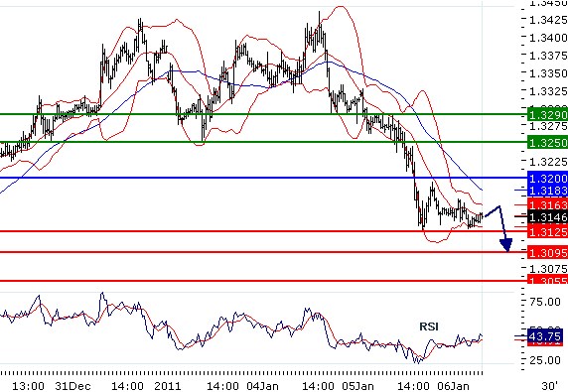The width and height of the screenshot is (568, 392).
Task: Click the 1.3075 price axis value
Action: click(x=548, y=269)
